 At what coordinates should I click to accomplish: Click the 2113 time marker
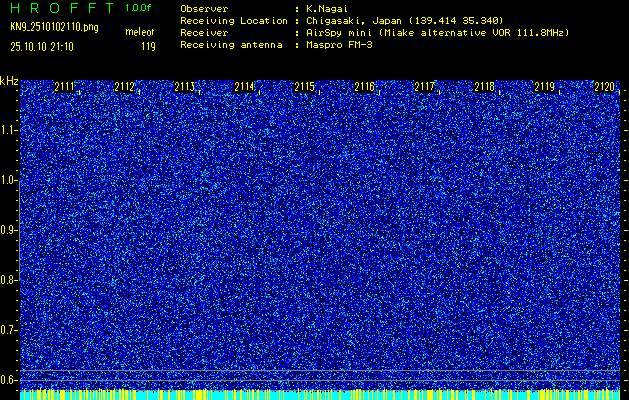(184, 87)
